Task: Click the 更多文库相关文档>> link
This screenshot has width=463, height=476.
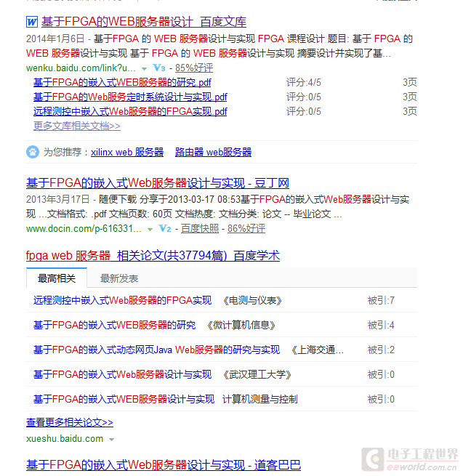Action: tap(77, 126)
